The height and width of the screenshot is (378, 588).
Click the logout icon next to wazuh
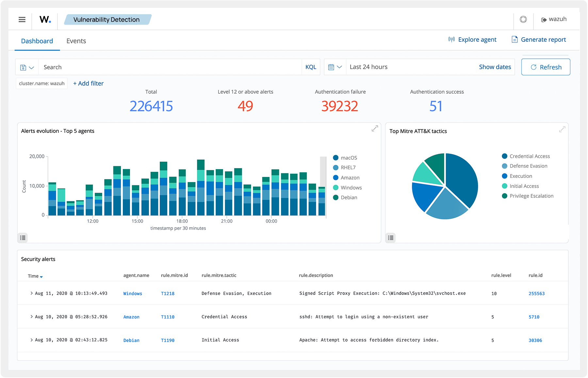coord(544,19)
